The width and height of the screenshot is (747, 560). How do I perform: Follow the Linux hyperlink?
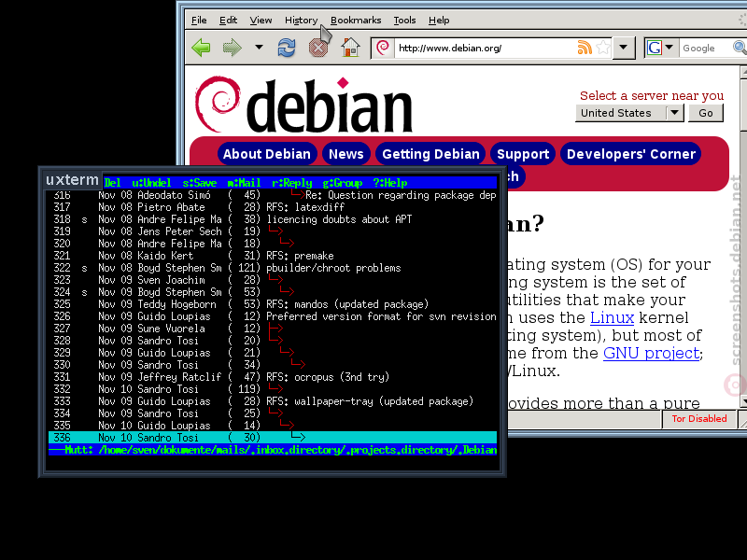[x=612, y=317]
